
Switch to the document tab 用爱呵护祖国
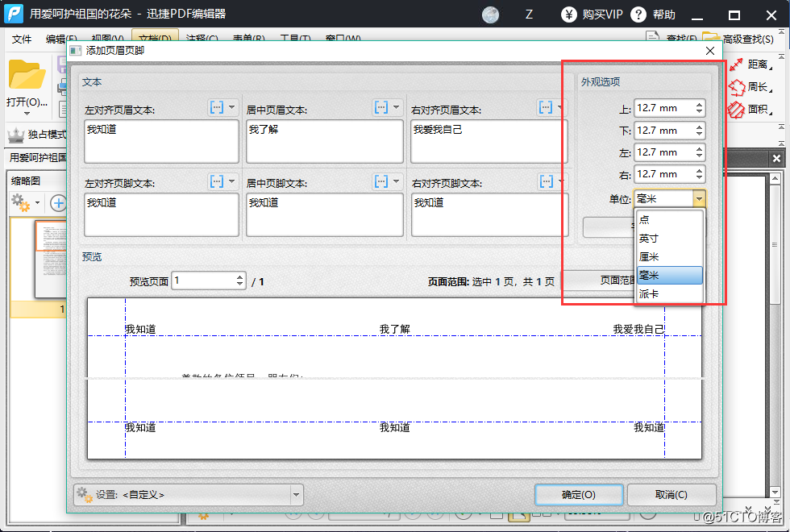click(x=39, y=158)
